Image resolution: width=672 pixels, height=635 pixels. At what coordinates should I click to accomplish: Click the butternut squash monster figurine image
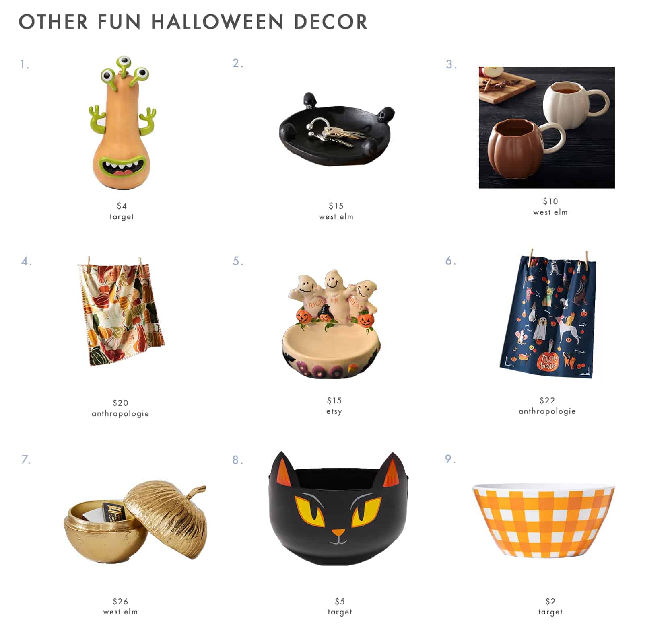tap(122, 122)
